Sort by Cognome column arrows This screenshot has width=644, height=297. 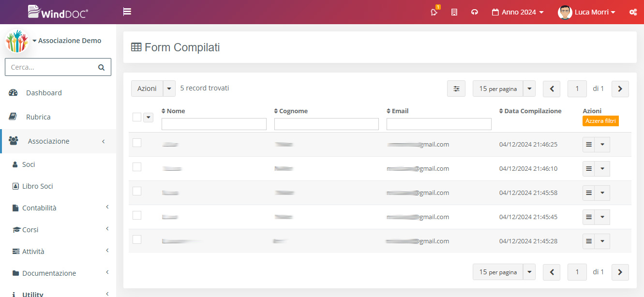click(276, 111)
